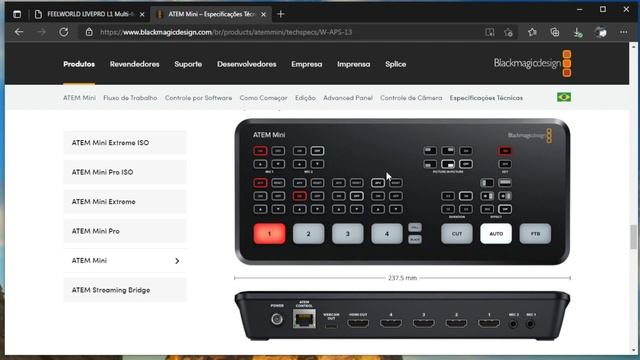This screenshot has height=360, width=640.
Task: Open the Empresa menu
Action: (307, 64)
